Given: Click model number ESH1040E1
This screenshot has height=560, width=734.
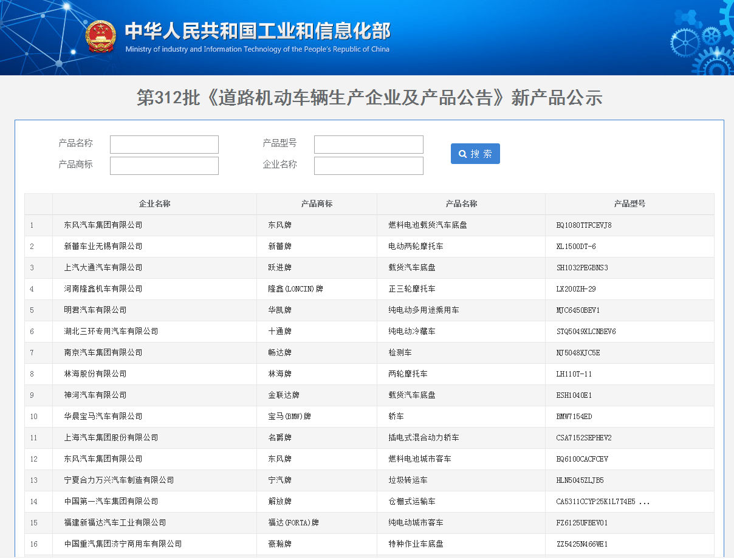Looking at the screenshot, I should (574, 395).
